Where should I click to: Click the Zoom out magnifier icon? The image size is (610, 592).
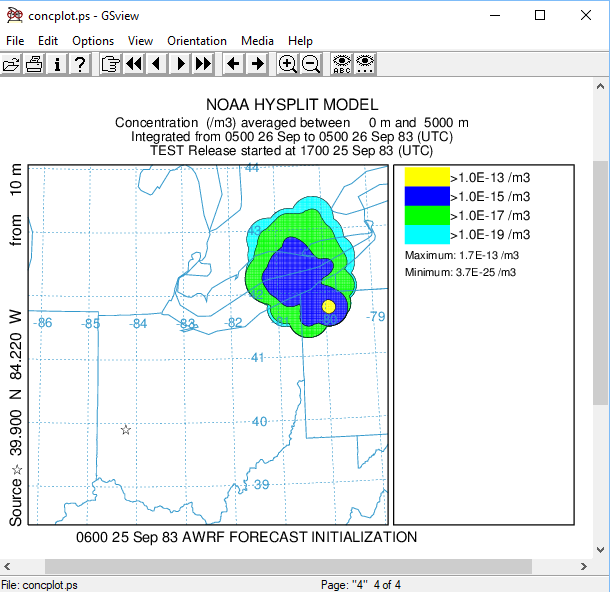[x=310, y=64]
